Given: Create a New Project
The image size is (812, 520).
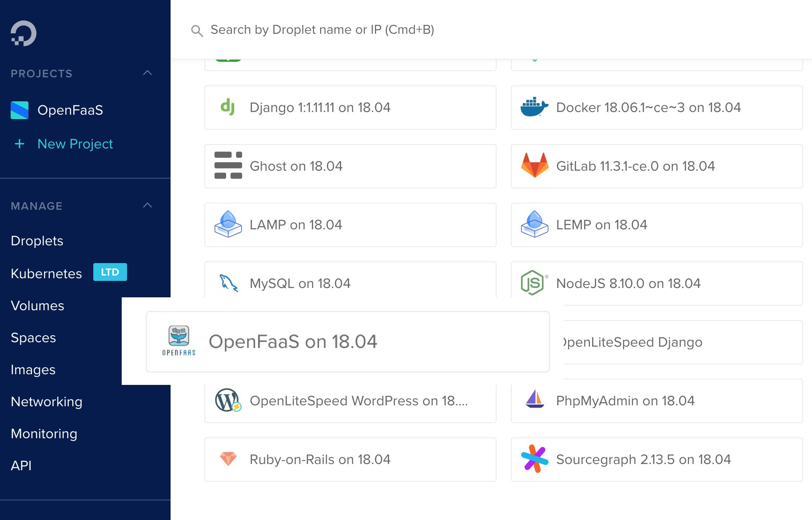Looking at the screenshot, I should [75, 144].
